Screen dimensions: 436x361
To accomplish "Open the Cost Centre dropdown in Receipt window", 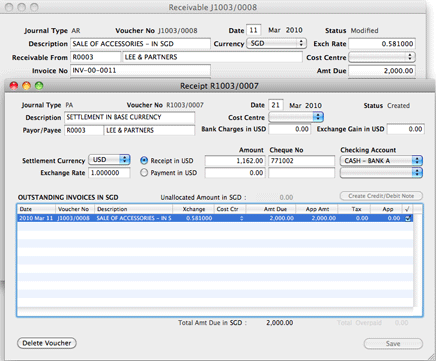I will (296, 117).
